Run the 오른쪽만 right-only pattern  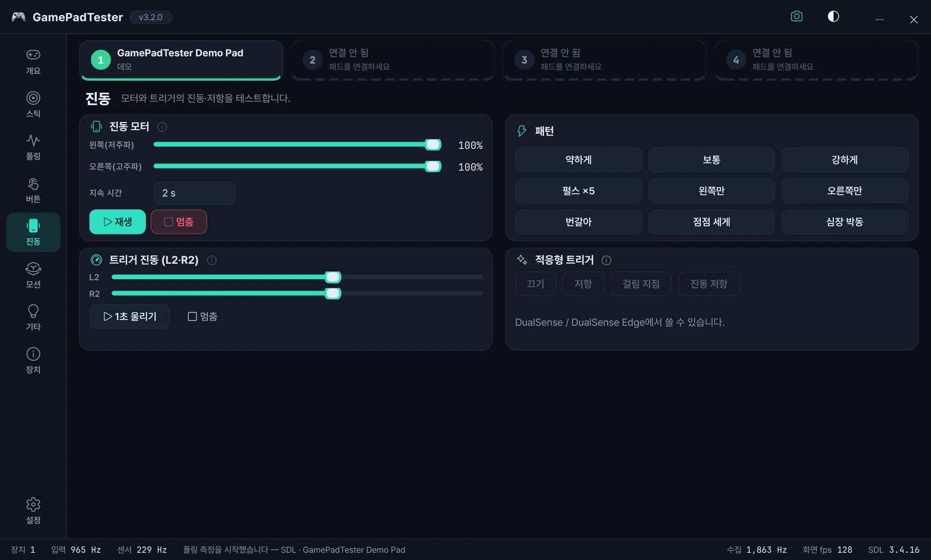tap(845, 191)
